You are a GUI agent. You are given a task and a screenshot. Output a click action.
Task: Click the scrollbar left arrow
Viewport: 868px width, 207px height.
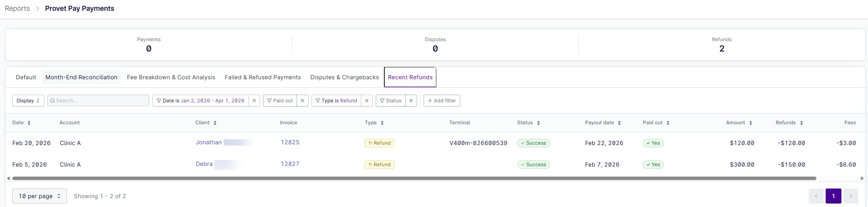(8, 178)
